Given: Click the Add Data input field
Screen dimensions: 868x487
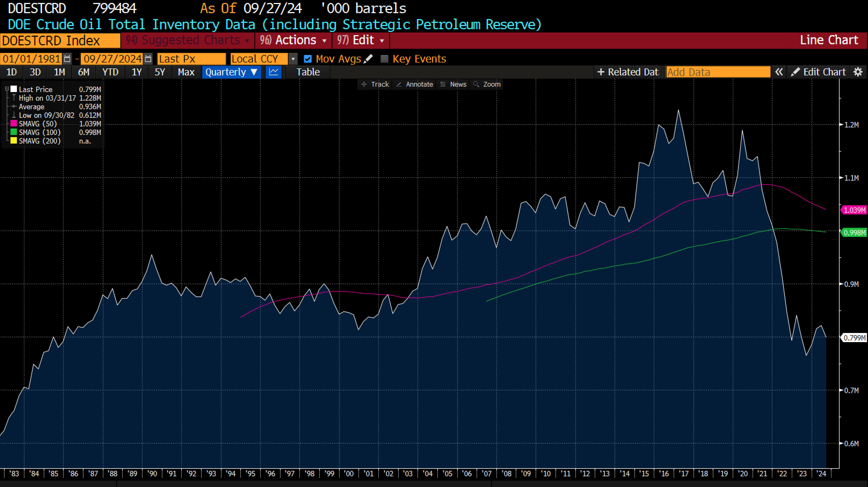Looking at the screenshot, I should pyautogui.click(x=718, y=72).
